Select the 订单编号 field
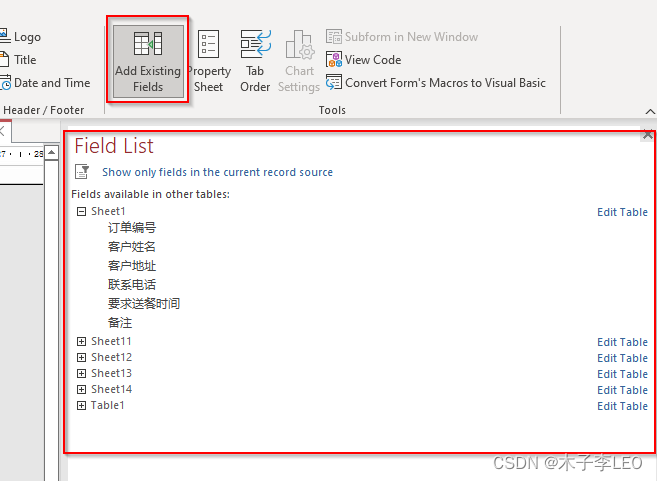This screenshot has height=481, width=657. [x=132, y=228]
